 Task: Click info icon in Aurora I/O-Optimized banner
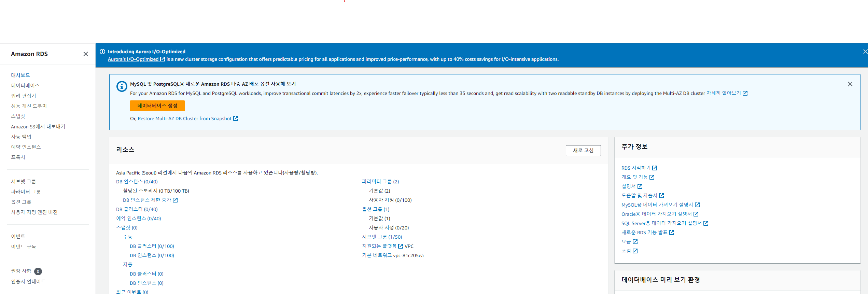pyautogui.click(x=102, y=52)
